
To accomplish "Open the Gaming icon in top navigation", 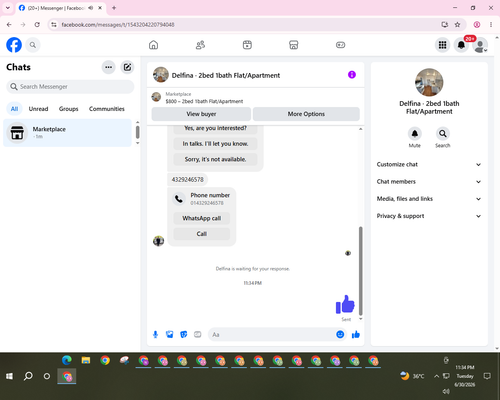I will [340, 45].
